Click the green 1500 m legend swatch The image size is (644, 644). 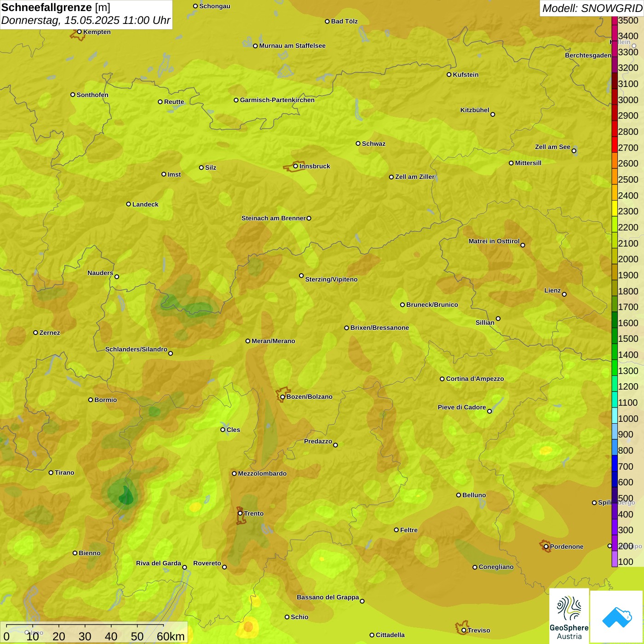coord(615,336)
